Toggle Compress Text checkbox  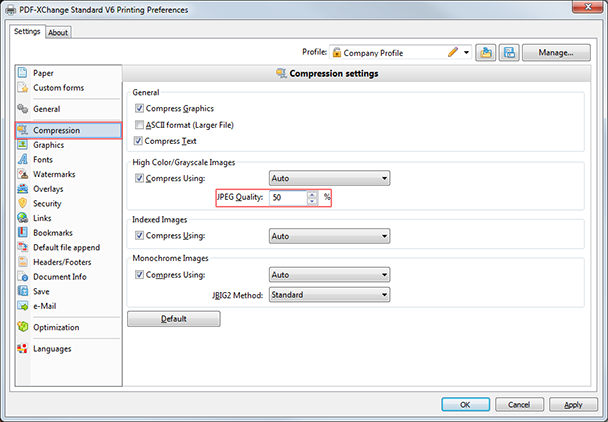pyautogui.click(x=138, y=141)
